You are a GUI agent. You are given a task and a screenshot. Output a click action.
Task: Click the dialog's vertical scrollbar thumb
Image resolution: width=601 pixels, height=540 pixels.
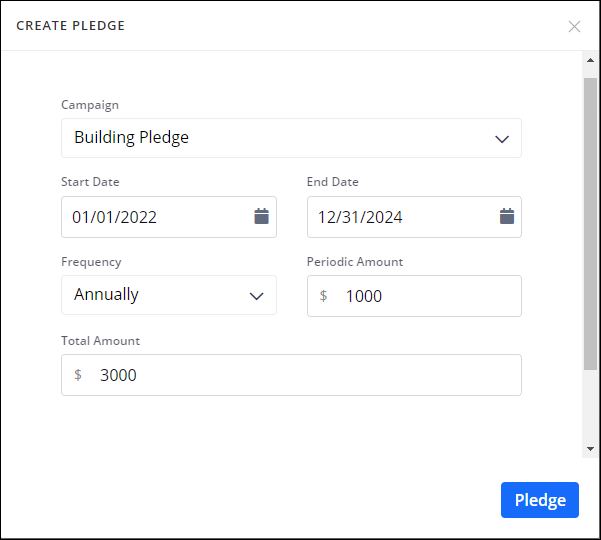[x=590, y=220]
